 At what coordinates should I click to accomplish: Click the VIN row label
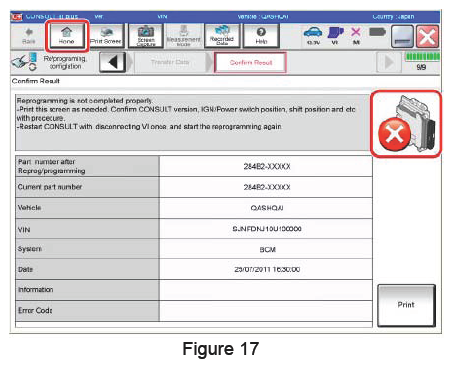[24, 230]
